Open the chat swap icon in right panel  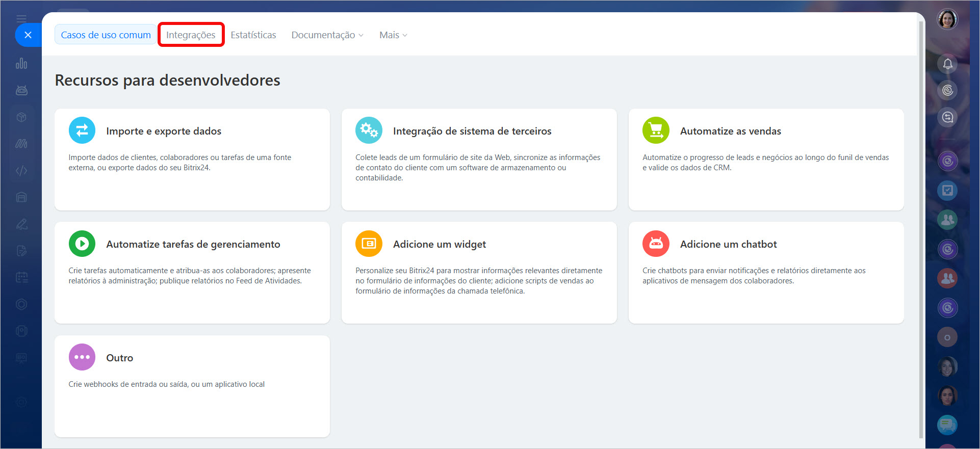click(947, 117)
